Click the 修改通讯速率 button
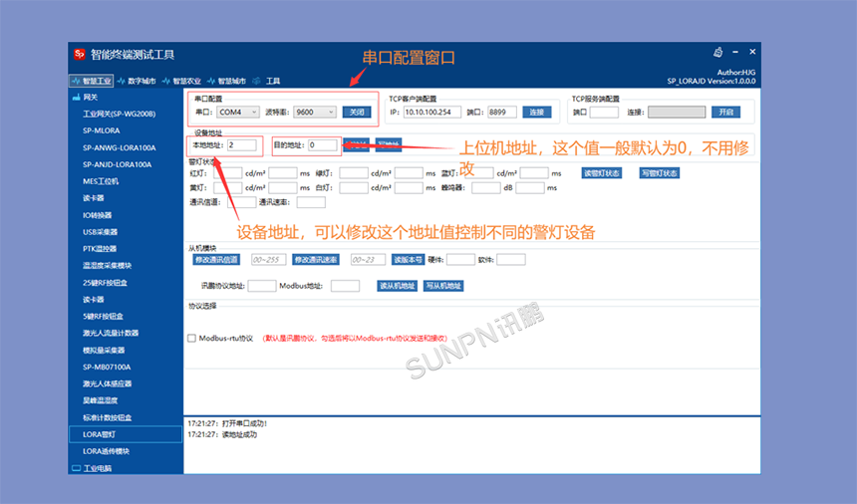857x504 pixels. (315, 259)
